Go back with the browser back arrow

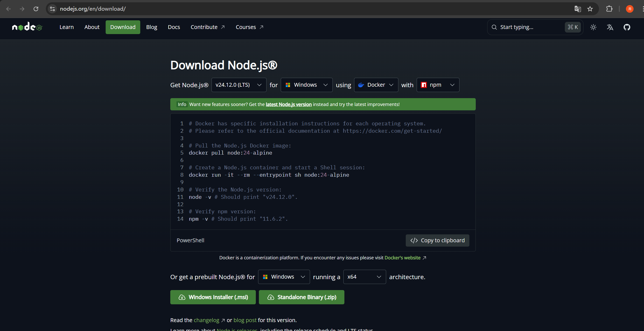tap(8, 9)
